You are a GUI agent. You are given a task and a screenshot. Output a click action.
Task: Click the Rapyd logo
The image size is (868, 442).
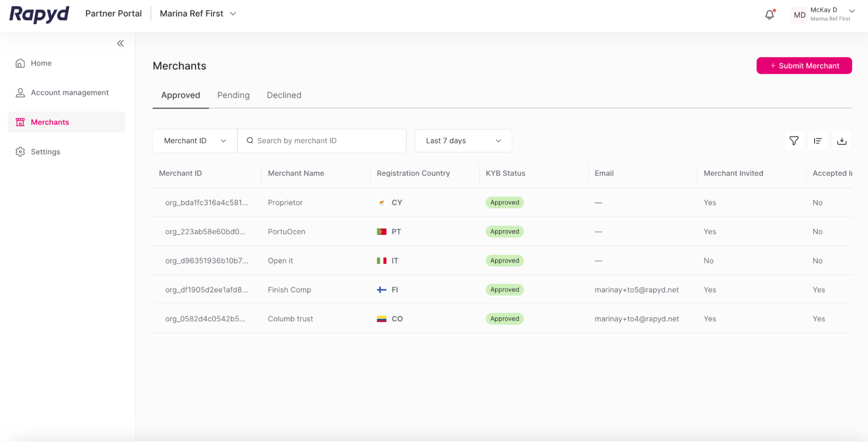coord(39,14)
